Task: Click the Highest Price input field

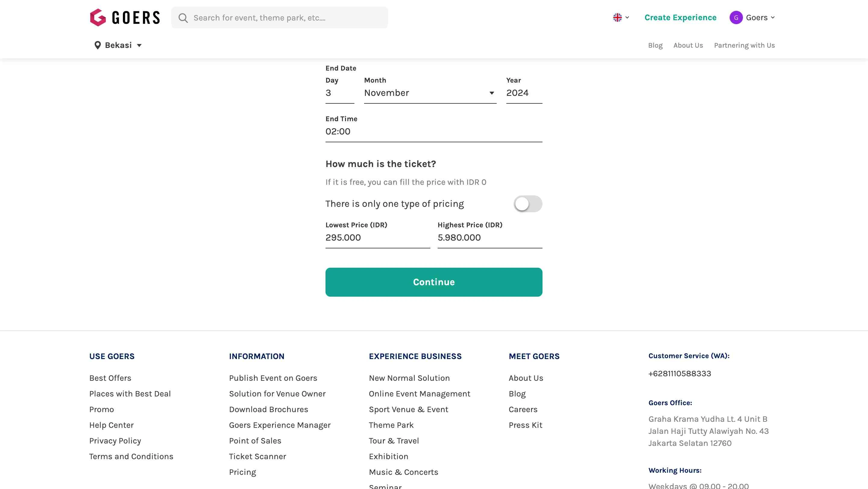Action: click(x=490, y=238)
